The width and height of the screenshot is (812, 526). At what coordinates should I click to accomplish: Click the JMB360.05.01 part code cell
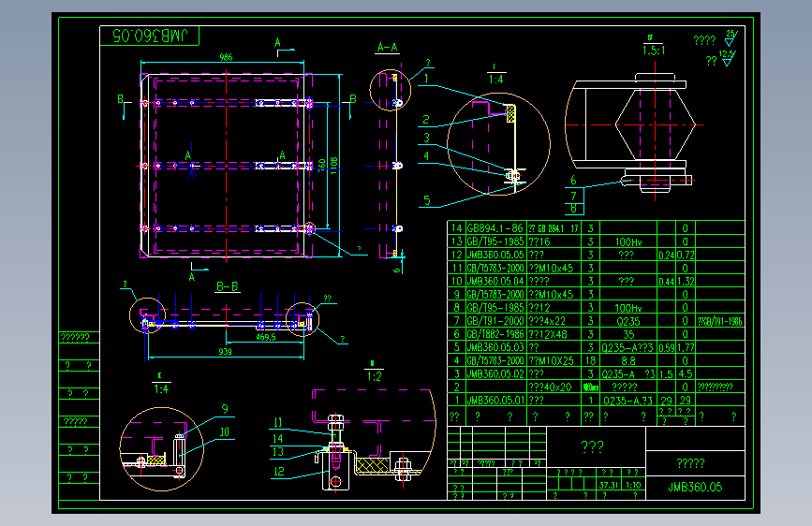pyautogui.click(x=495, y=401)
